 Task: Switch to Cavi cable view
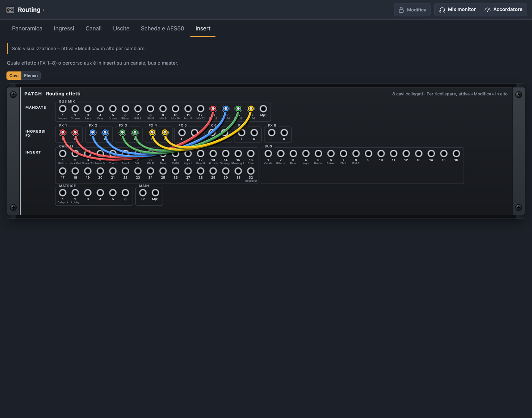click(14, 76)
